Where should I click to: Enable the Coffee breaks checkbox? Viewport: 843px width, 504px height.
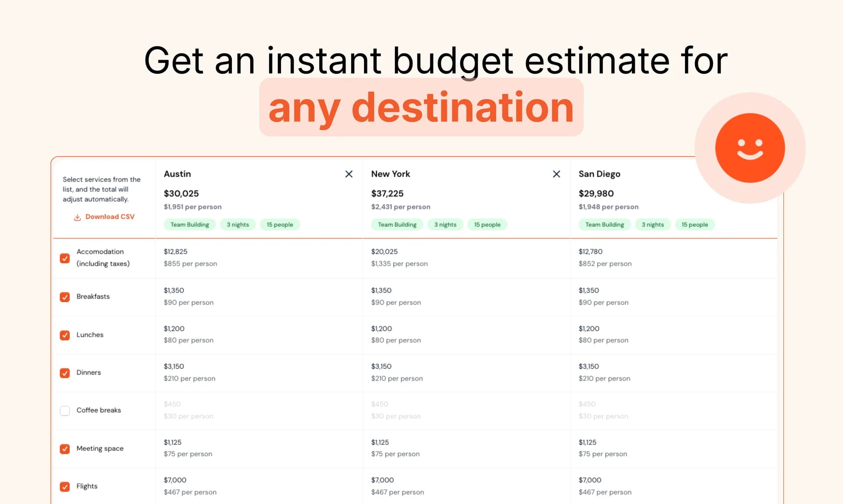pos(65,411)
